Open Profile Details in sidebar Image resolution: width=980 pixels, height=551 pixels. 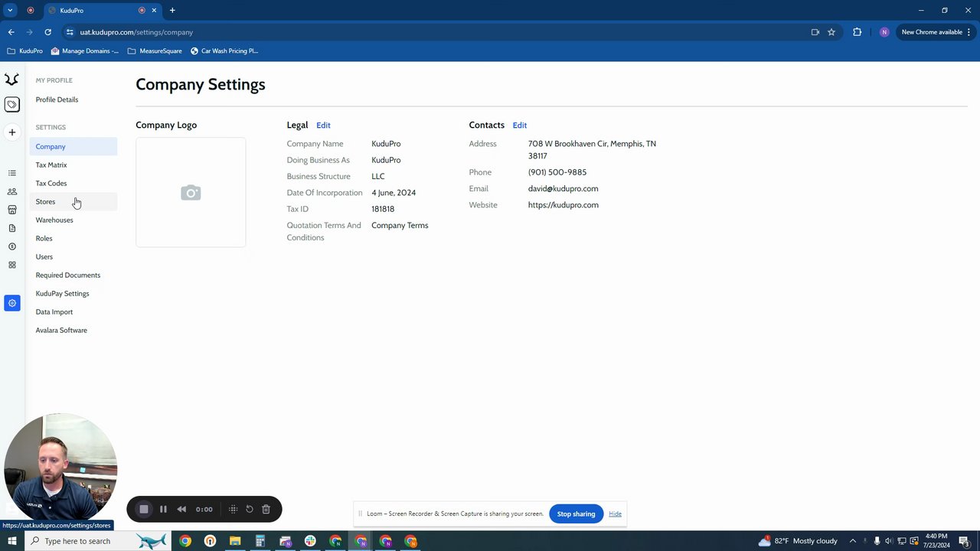coord(57,99)
